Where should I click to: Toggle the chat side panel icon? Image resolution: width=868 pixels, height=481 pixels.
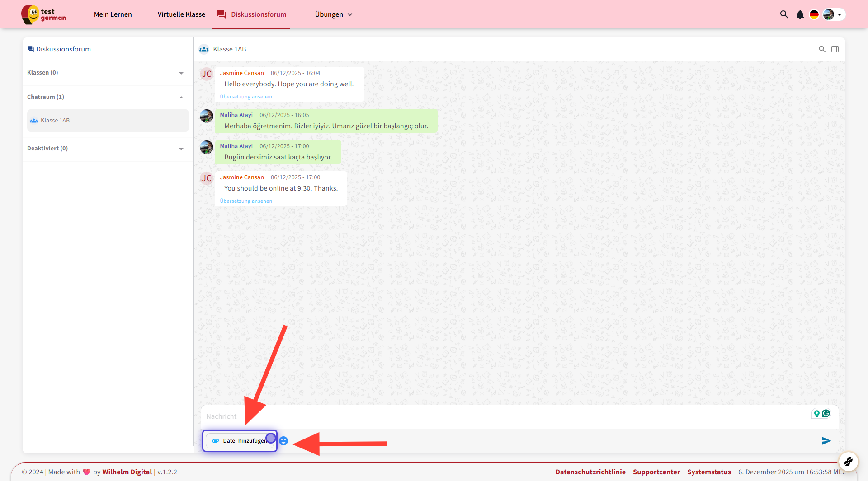835,49
